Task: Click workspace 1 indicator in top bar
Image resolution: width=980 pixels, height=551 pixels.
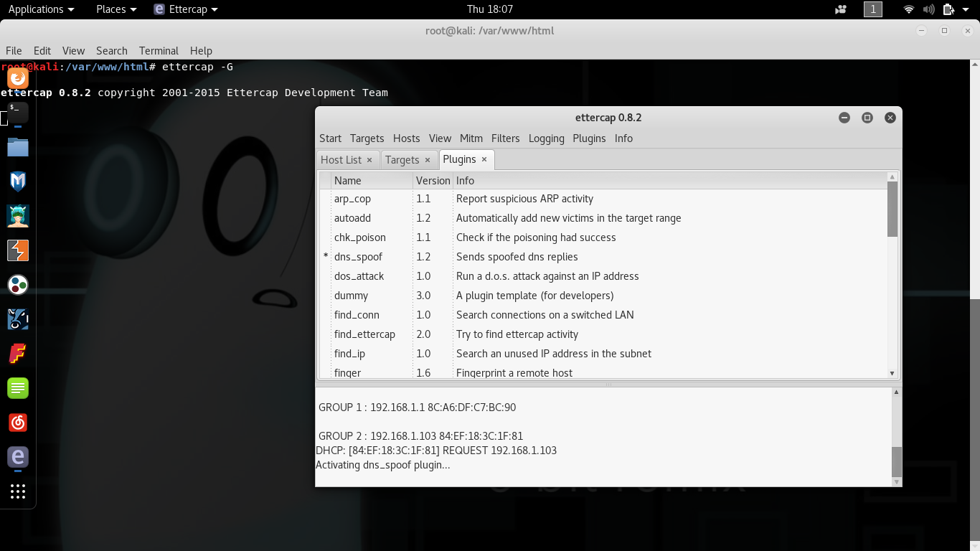Action: coord(872,9)
